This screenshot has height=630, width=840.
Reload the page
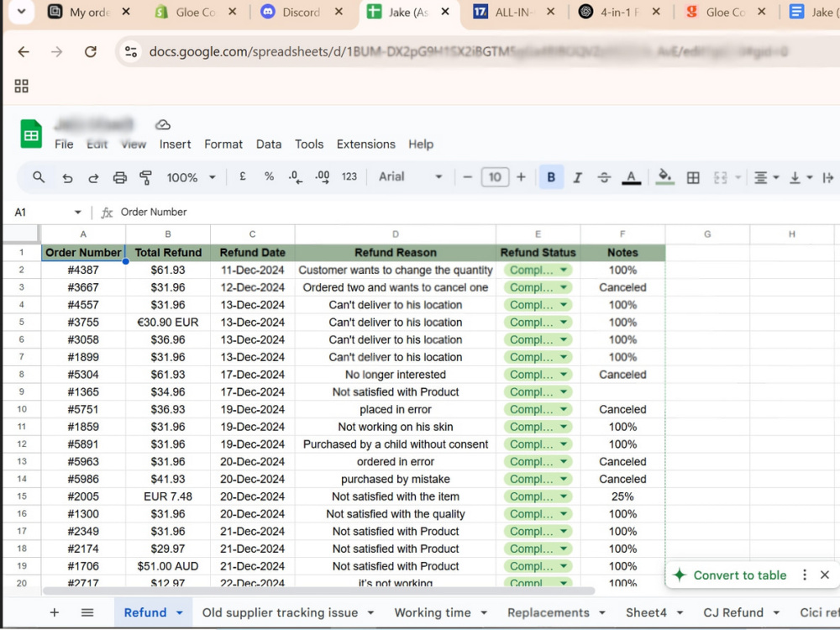tap(91, 51)
